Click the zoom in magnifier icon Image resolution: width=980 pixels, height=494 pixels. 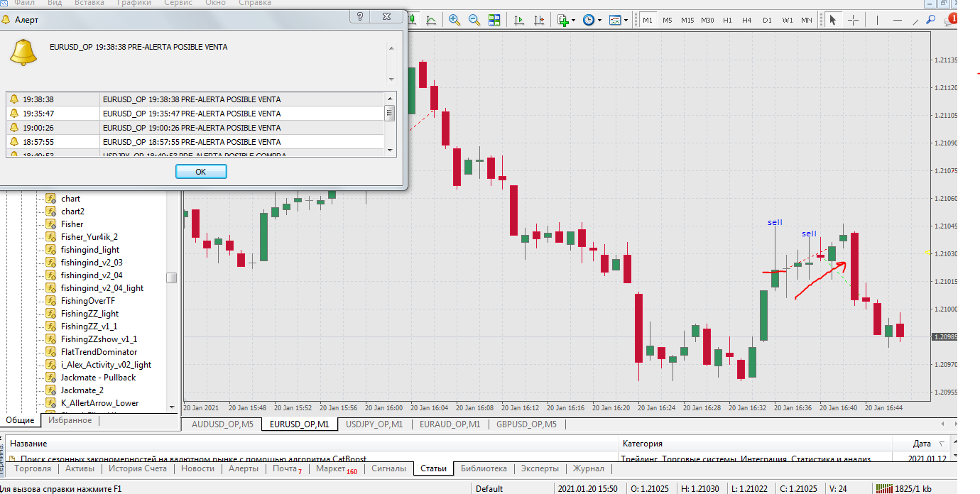click(x=454, y=20)
